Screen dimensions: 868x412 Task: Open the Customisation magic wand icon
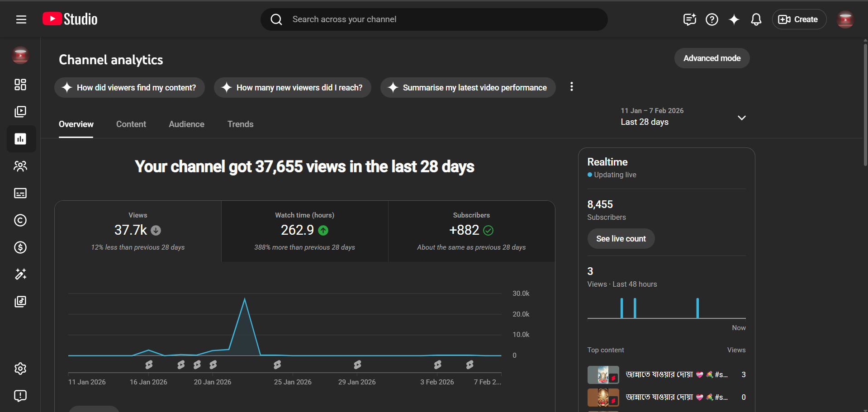[20, 274]
